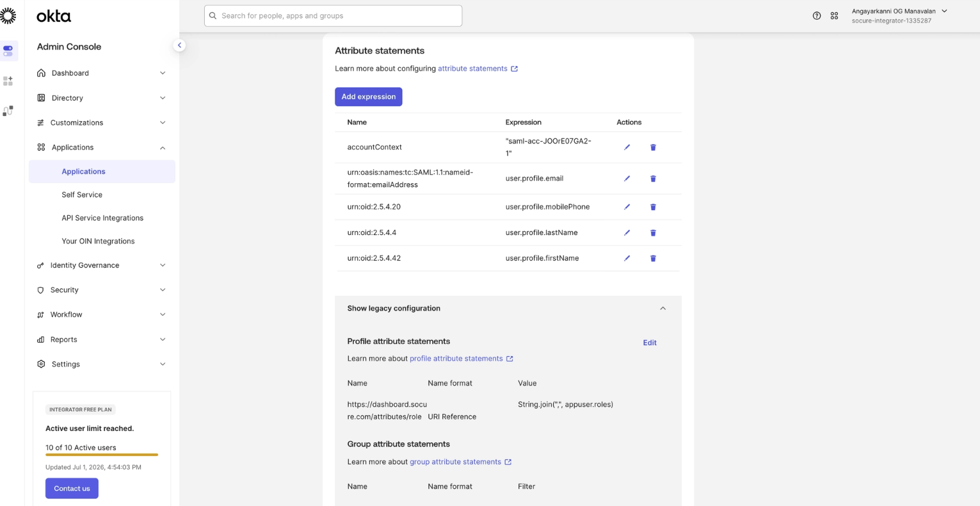The width and height of the screenshot is (980, 506).
Task: Edit the urn:oid:2.5.4.42 firstName row
Action: (627, 258)
